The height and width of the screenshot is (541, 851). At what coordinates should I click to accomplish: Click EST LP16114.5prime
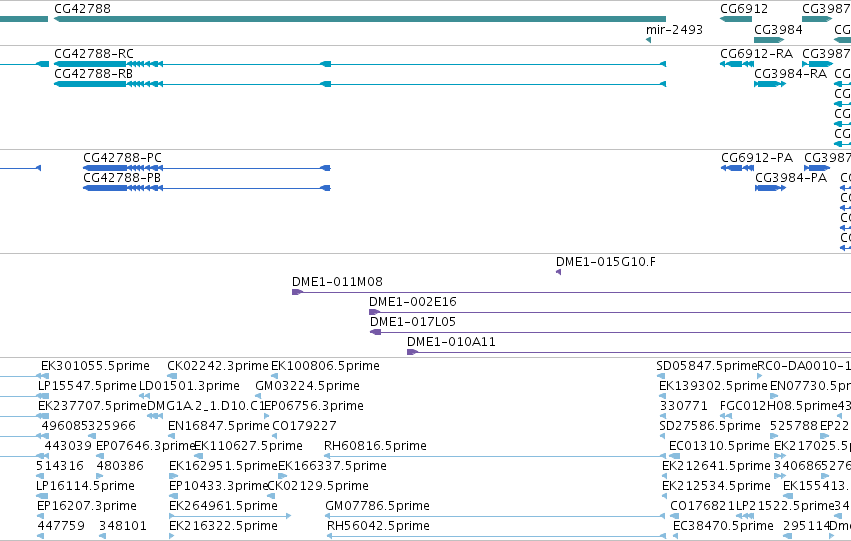pyautogui.click(x=42, y=496)
